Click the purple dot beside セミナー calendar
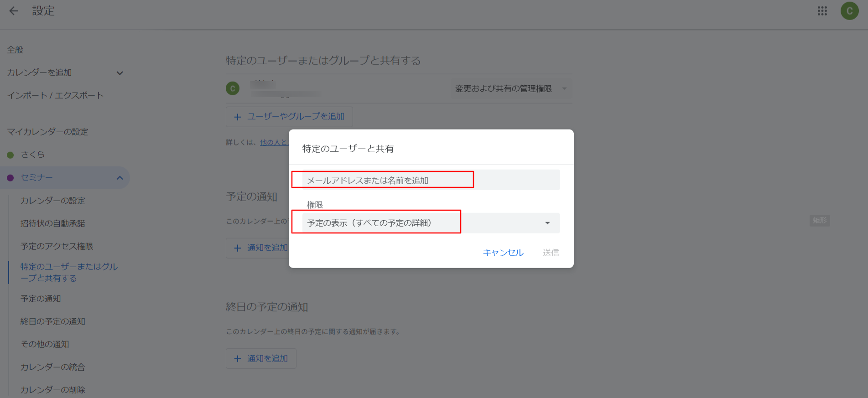 10,178
